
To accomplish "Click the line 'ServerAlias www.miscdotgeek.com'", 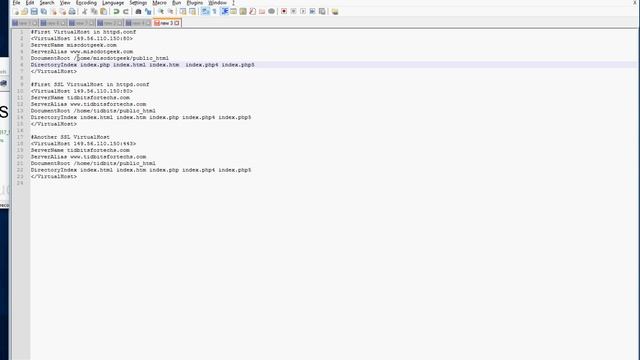I will tap(82, 51).
